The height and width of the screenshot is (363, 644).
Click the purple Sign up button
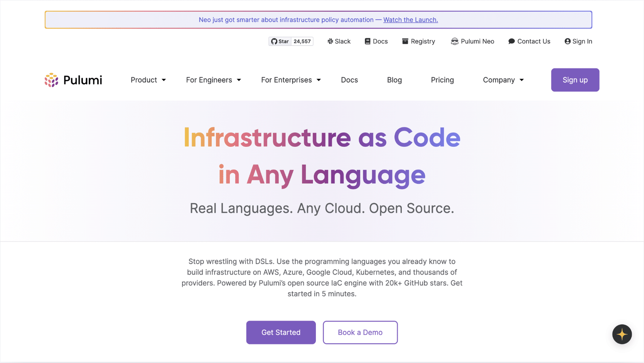click(x=575, y=80)
